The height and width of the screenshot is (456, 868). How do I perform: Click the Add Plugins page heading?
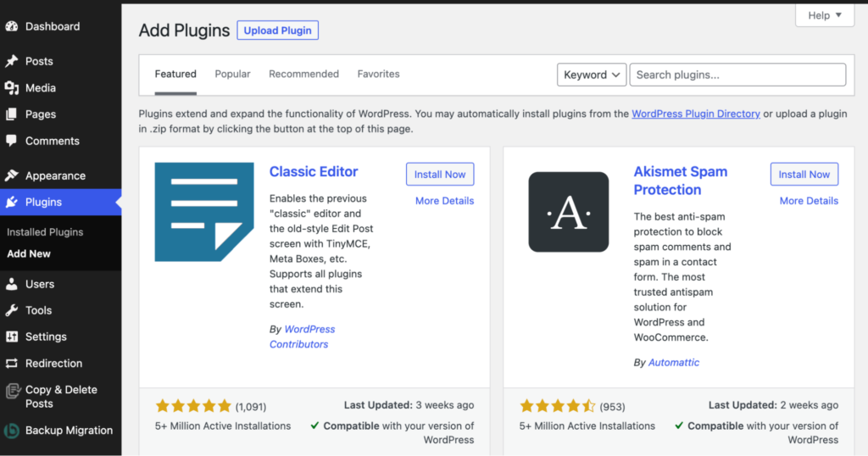[x=184, y=31]
